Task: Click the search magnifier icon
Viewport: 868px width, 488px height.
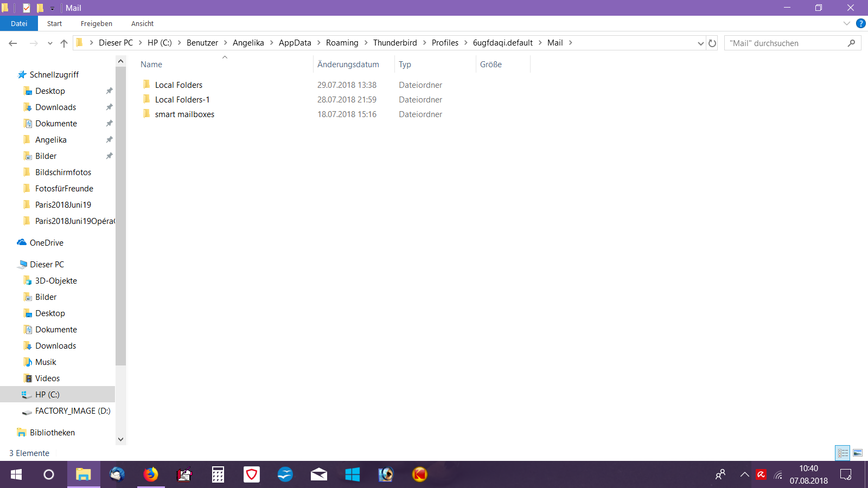Action: [x=851, y=43]
